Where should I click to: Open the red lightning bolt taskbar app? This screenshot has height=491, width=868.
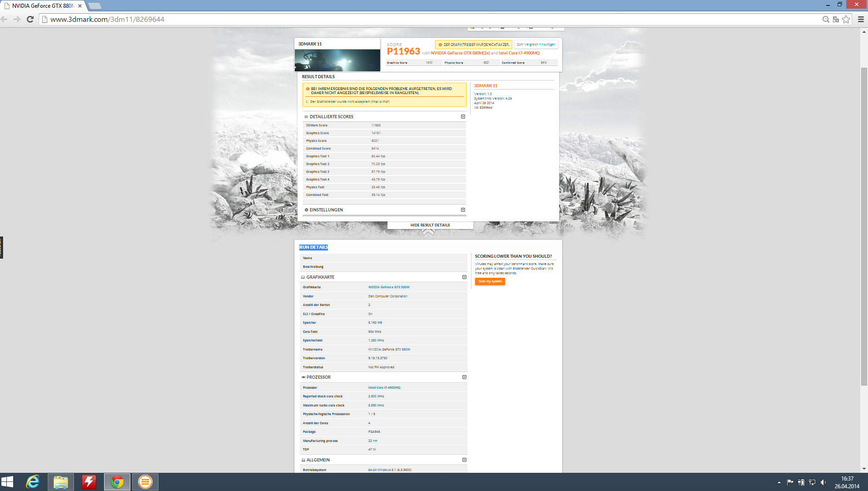tap(89, 482)
